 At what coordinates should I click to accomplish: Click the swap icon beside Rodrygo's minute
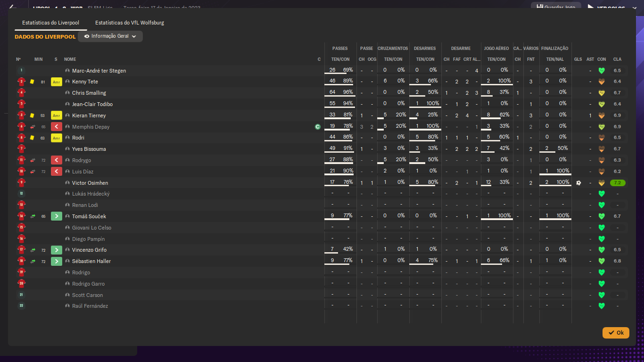(x=33, y=160)
